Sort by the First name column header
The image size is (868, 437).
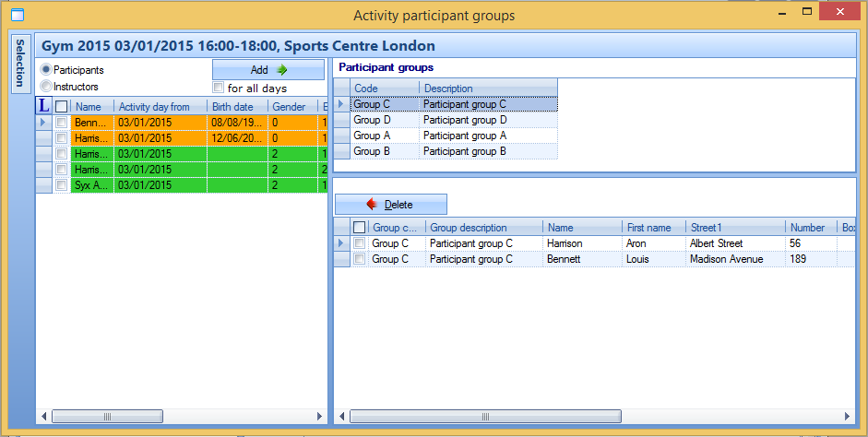[x=652, y=227]
